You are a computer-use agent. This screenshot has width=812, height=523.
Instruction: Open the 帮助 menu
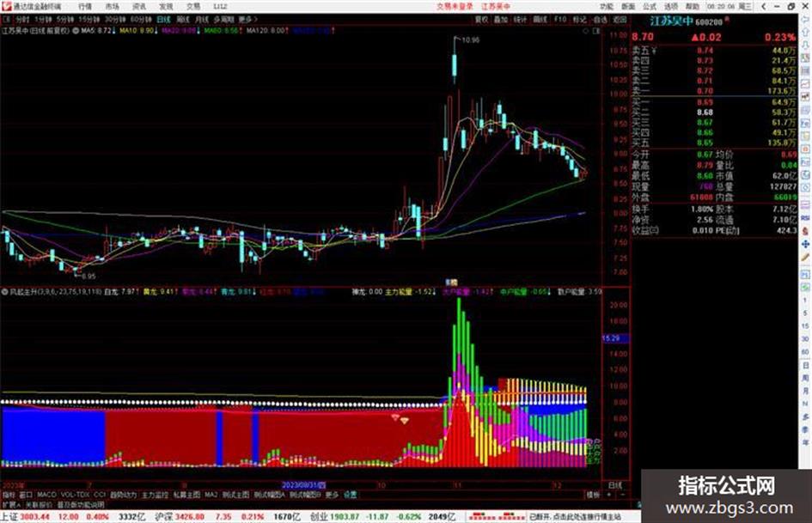[x=692, y=7]
